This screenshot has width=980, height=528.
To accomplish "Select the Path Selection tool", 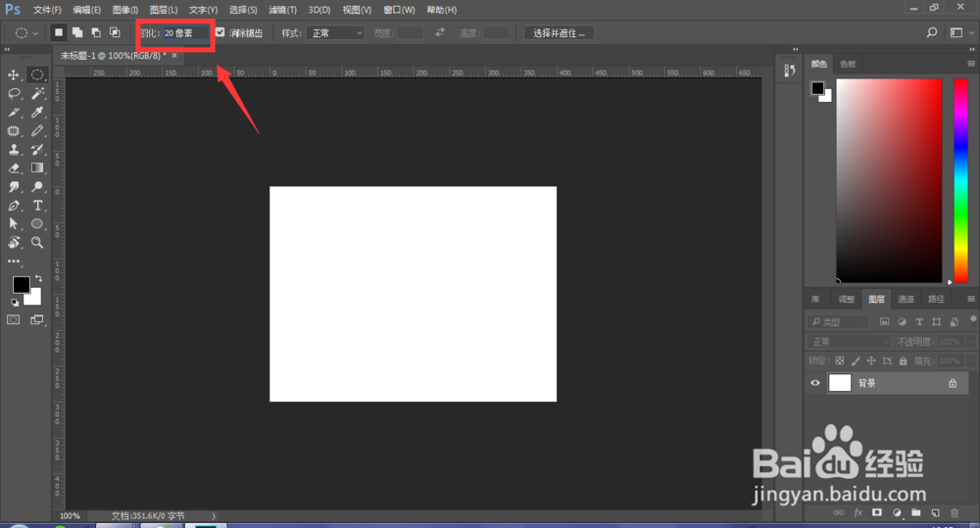I will click(x=13, y=223).
